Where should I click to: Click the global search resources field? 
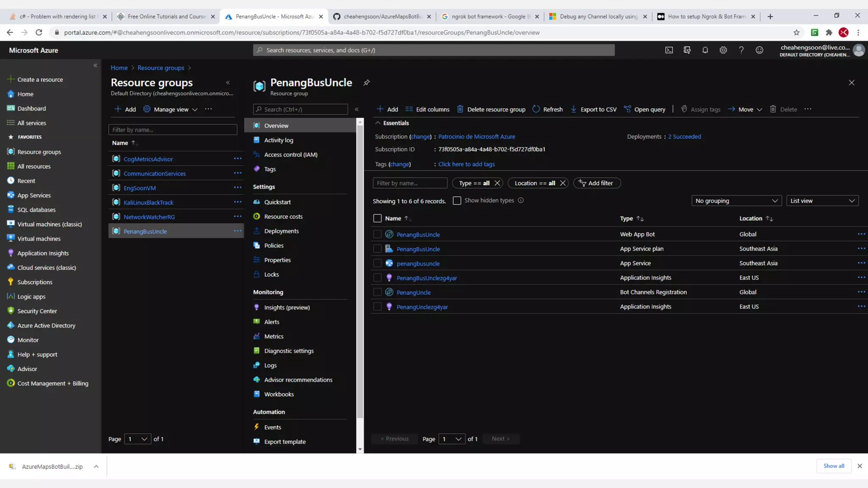(434, 50)
